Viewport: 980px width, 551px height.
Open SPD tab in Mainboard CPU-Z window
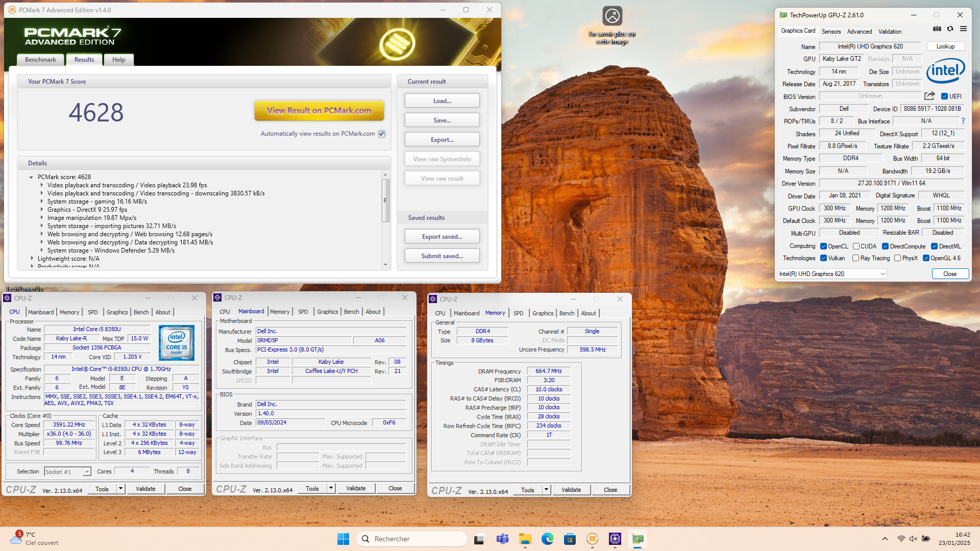(x=303, y=312)
